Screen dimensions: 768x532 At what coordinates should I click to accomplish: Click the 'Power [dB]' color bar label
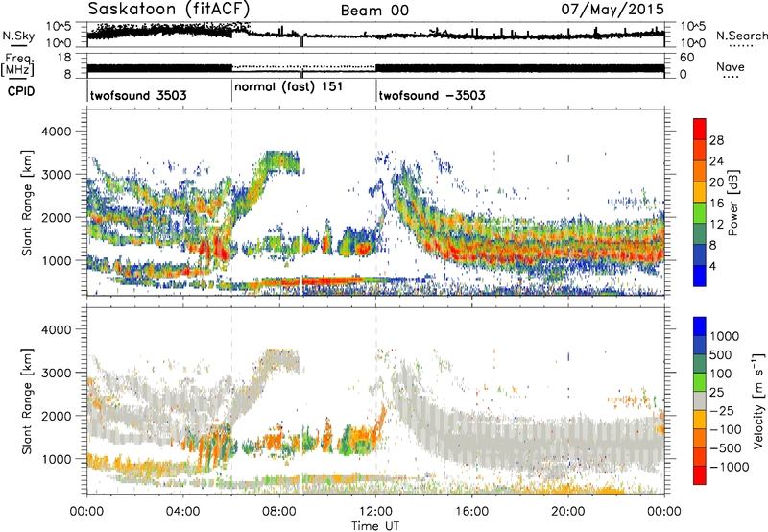click(x=732, y=203)
